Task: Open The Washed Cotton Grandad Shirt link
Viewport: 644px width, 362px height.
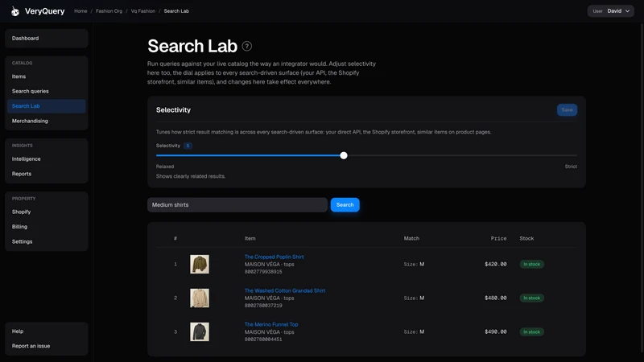Action: (x=285, y=290)
